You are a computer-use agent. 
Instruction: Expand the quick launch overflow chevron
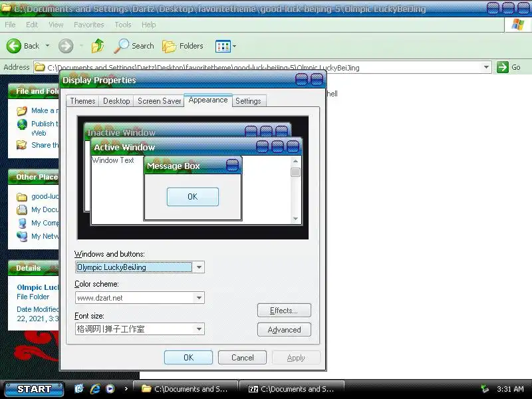click(126, 388)
